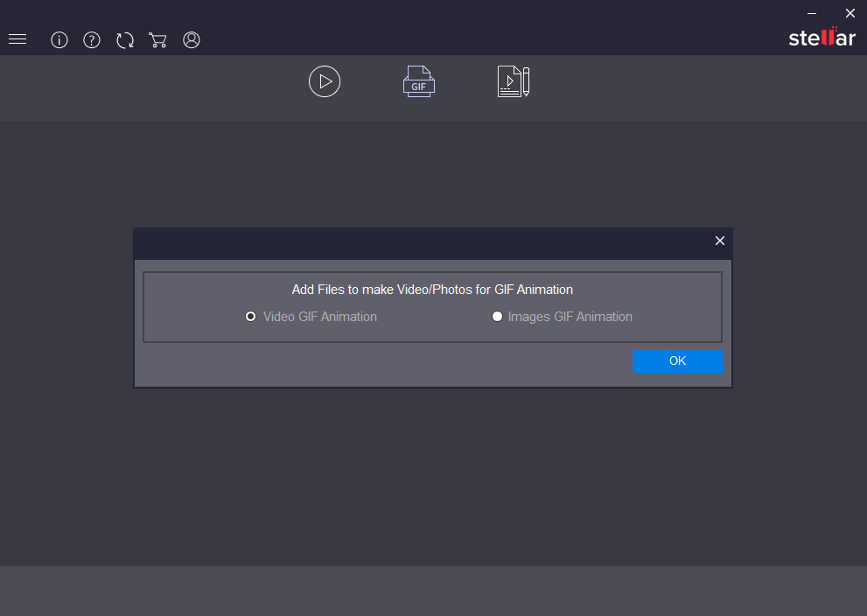Select the Images GIF Animation radio button
867x616 pixels.
click(498, 317)
